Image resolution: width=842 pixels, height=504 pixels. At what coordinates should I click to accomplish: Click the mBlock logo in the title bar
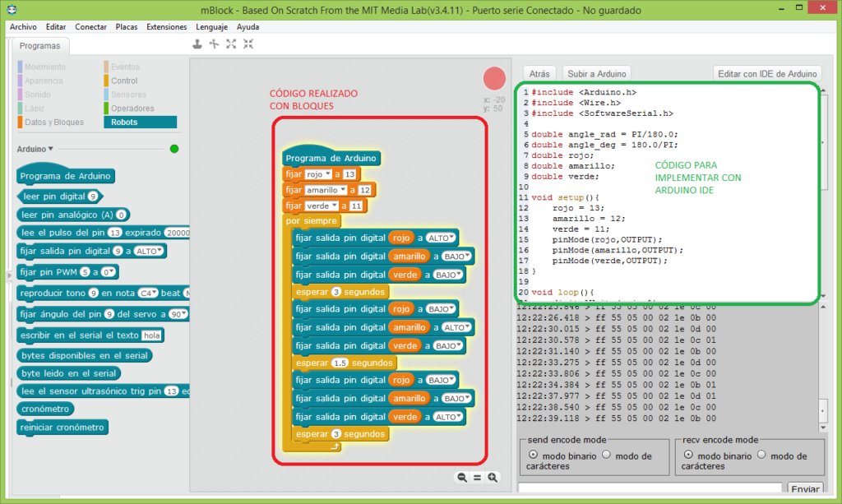(x=12, y=9)
